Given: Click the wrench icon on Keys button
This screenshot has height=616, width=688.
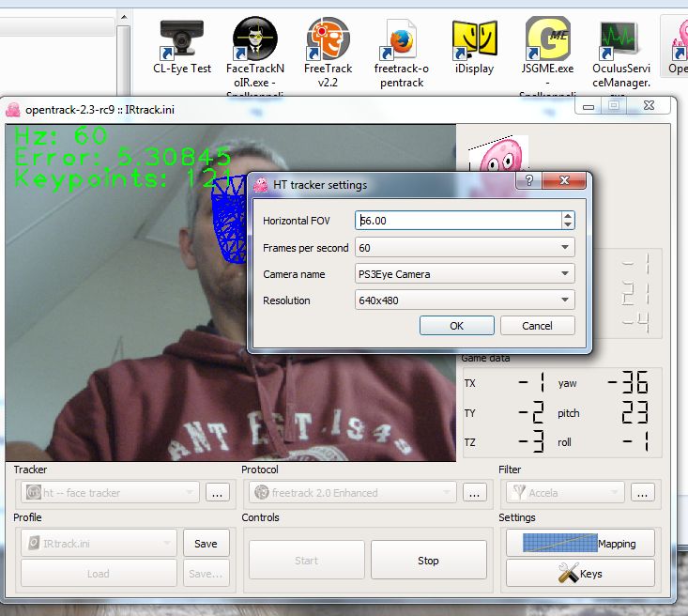Looking at the screenshot, I should [568, 573].
